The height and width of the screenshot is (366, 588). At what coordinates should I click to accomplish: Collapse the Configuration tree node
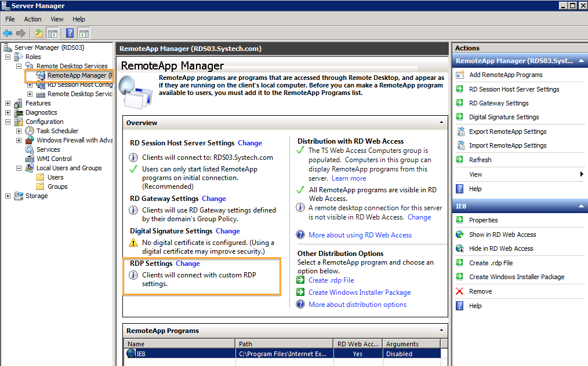(x=8, y=122)
